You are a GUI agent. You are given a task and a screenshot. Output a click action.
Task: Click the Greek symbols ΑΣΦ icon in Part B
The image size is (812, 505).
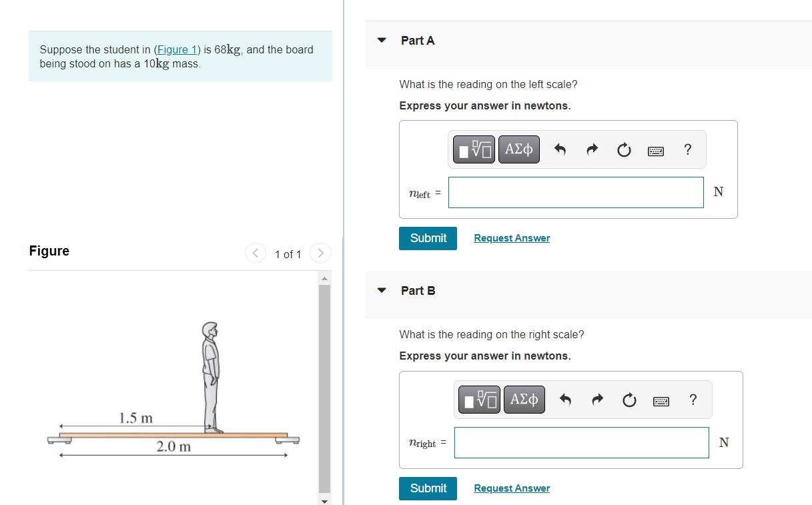524,399
